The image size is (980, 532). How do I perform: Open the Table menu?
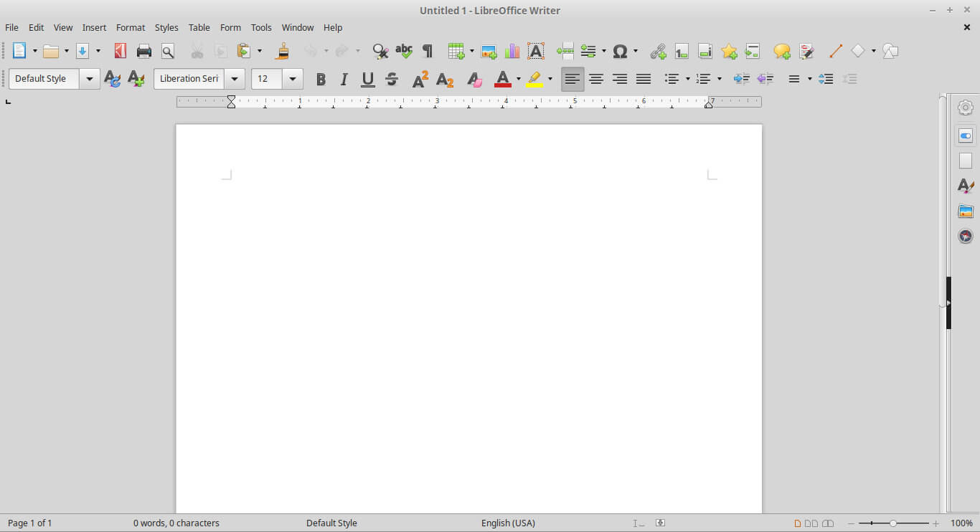pos(199,27)
